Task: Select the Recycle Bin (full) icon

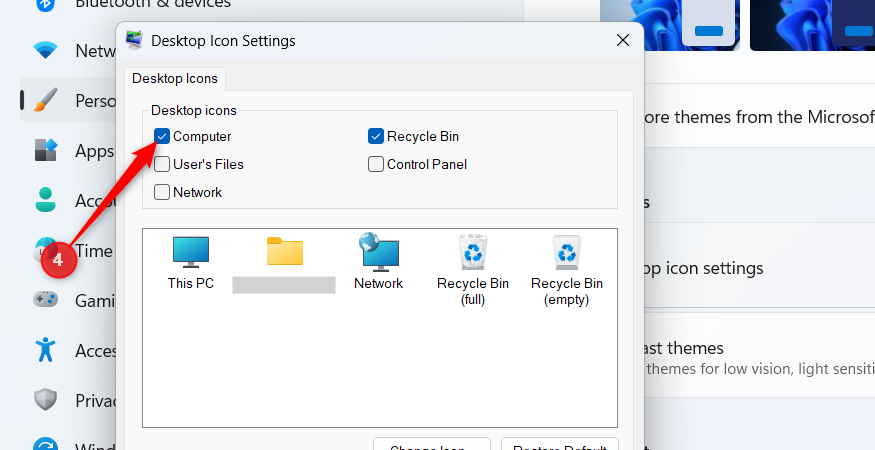Action: (x=473, y=252)
